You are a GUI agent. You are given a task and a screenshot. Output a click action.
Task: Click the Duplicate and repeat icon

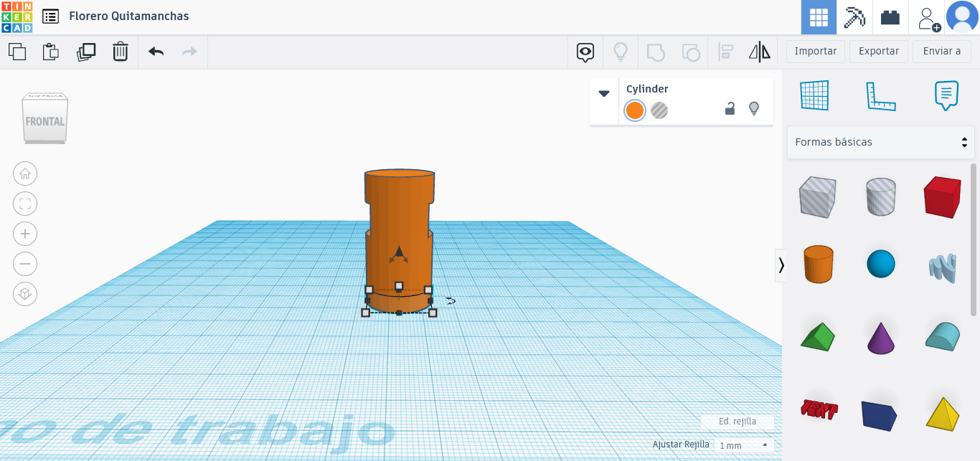click(86, 52)
